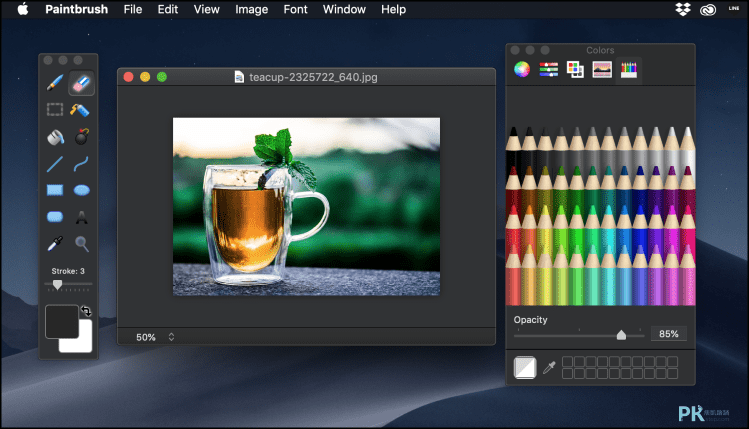Switch to color sliders tab
Image resolution: width=749 pixels, height=429 pixels.
coord(548,69)
